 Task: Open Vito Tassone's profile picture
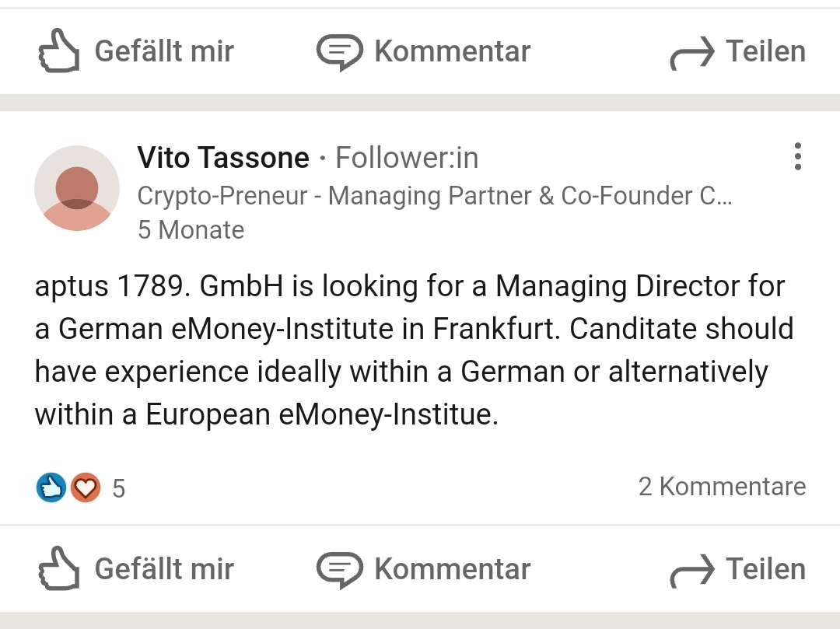(77, 188)
